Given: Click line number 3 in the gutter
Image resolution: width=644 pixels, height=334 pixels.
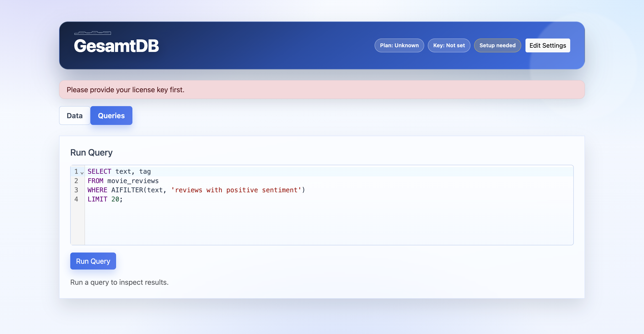Looking at the screenshot, I should pos(76,190).
